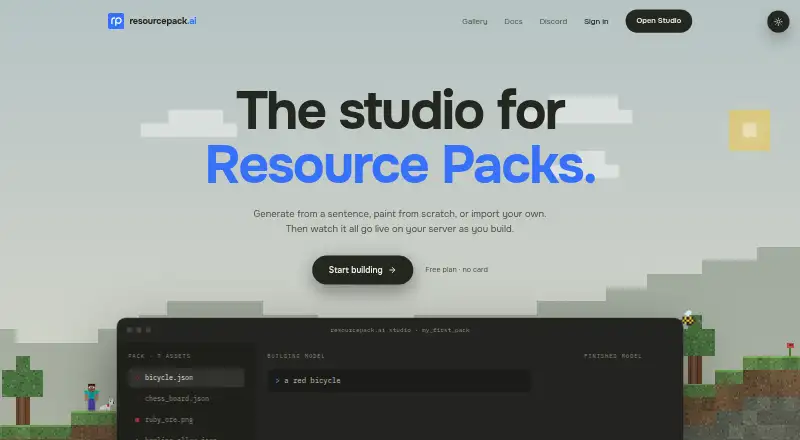Open the Discord nav link
This screenshot has width=800, height=440.
pyautogui.click(x=553, y=21)
